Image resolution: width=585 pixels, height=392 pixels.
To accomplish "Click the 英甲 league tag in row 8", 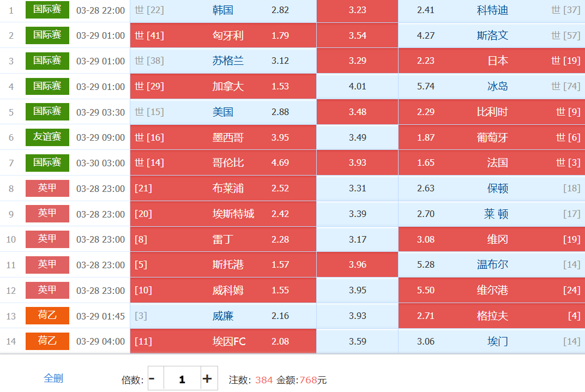I will (x=47, y=188).
